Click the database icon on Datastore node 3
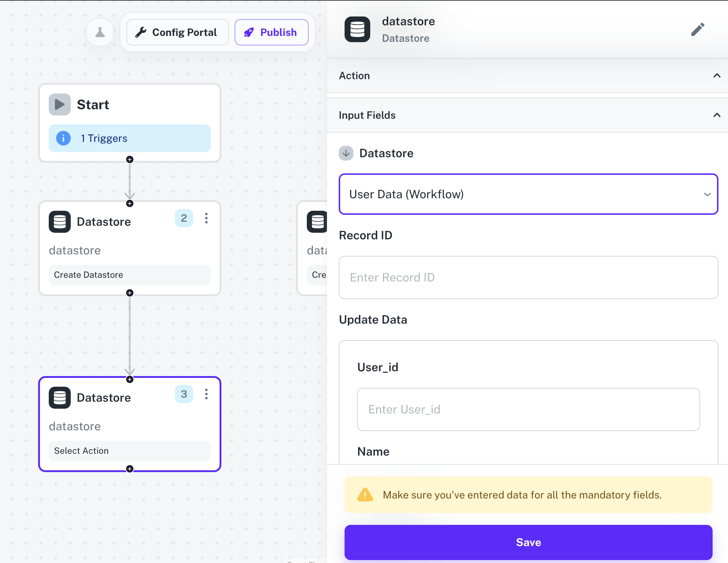The image size is (728, 563). click(x=59, y=397)
